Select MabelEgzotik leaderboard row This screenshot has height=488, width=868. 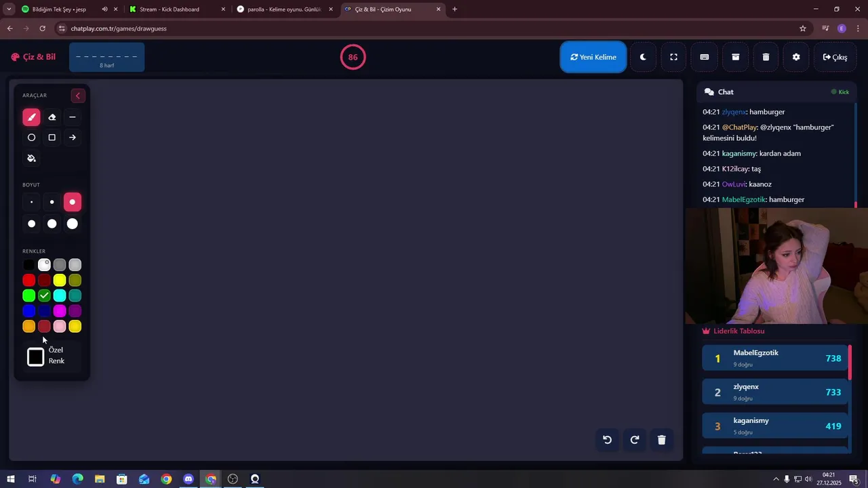pos(775,358)
